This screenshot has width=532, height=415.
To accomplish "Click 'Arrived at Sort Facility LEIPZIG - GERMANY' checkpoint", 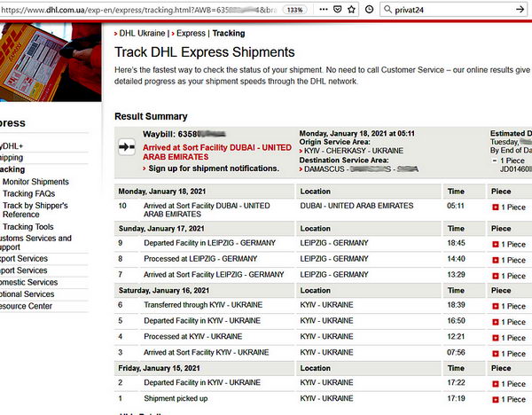I will 214,275.
